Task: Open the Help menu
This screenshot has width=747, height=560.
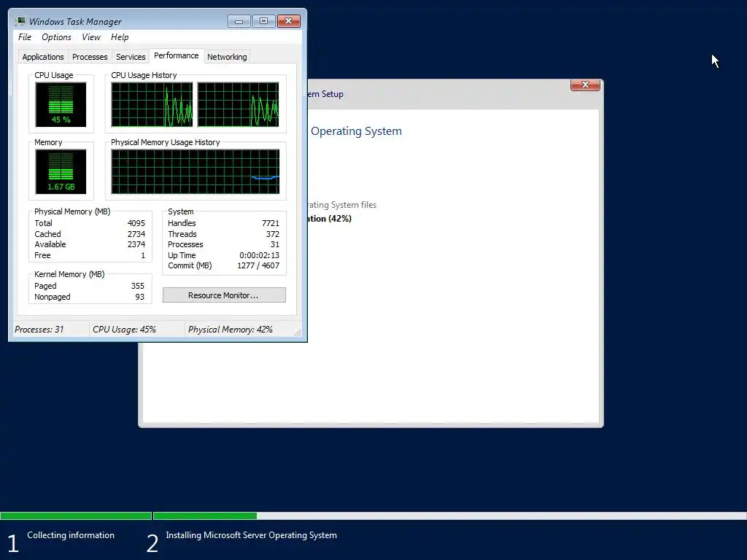Action: (120, 37)
